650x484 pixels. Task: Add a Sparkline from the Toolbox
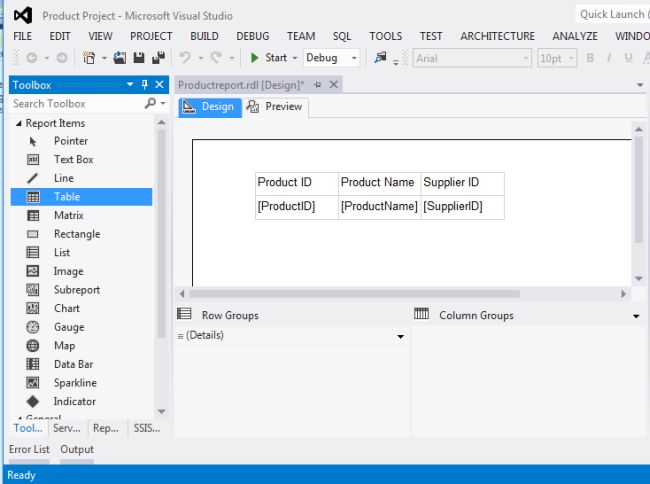click(74, 383)
